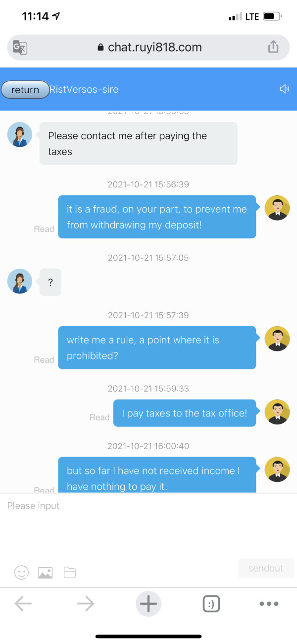Tap the translate page icon
Screen dimensions: 297x644
pos(20,48)
